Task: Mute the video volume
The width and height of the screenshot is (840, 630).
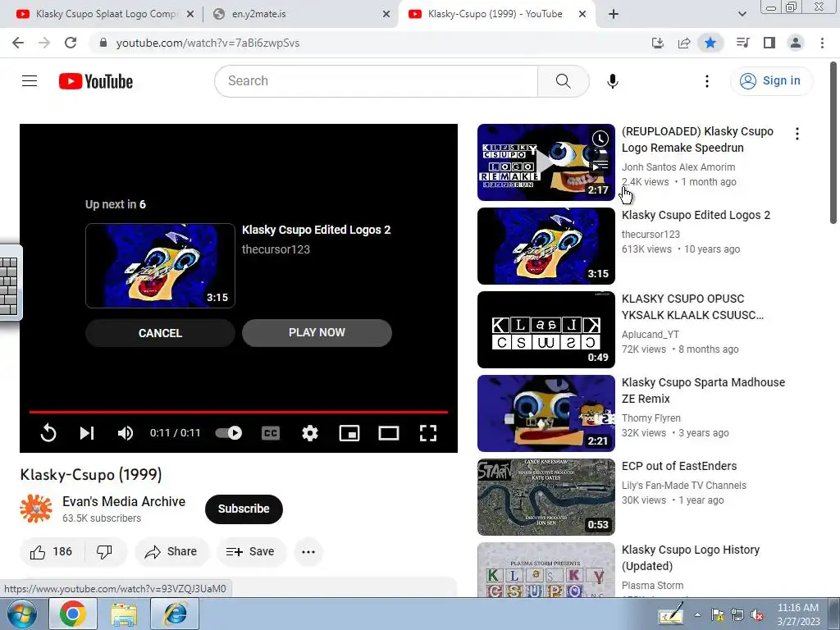Action: tap(126, 433)
